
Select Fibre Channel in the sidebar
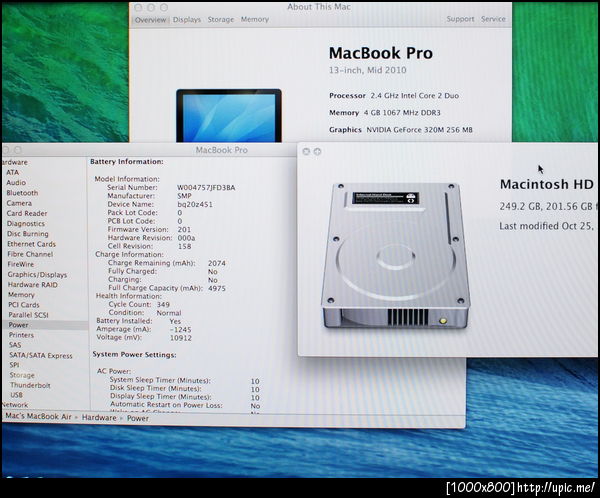[30, 254]
